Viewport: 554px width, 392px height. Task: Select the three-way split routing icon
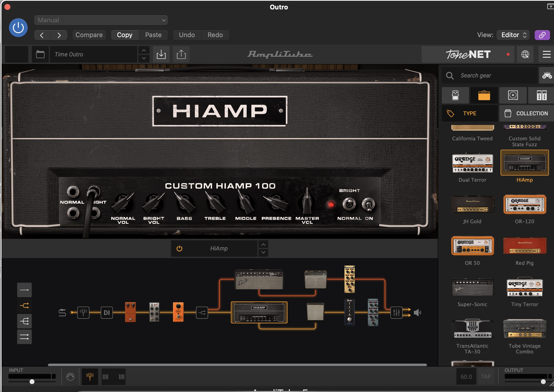[x=24, y=321]
